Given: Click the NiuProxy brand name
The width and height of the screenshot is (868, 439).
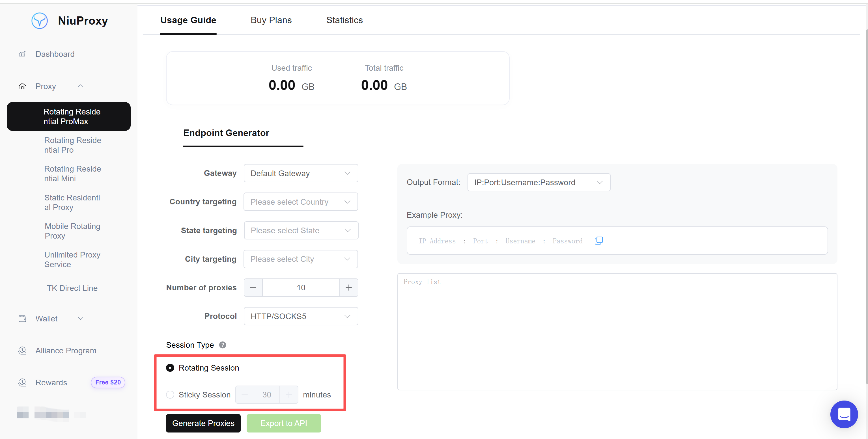Looking at the screenshot, I should tap(83, 21).
